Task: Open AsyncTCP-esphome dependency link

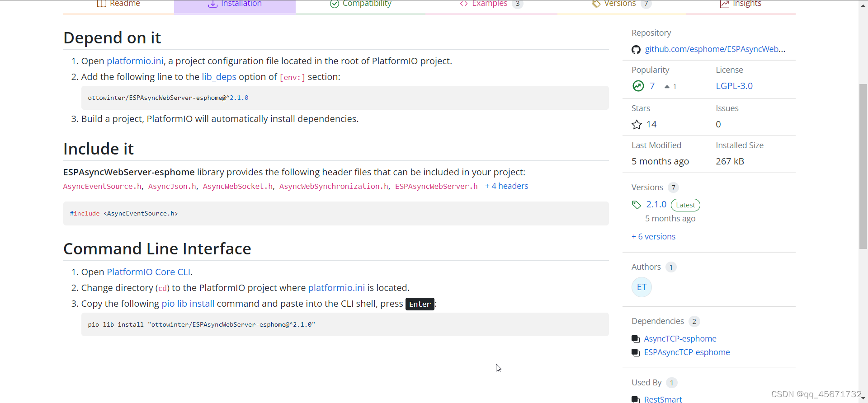Action: 680,339
